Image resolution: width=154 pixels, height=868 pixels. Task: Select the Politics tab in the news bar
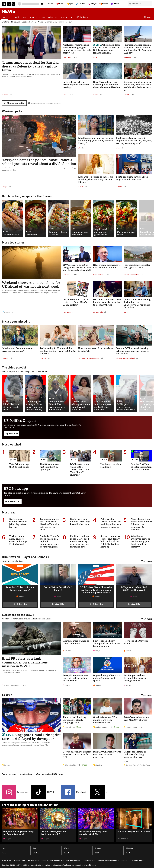click(42, 17)
